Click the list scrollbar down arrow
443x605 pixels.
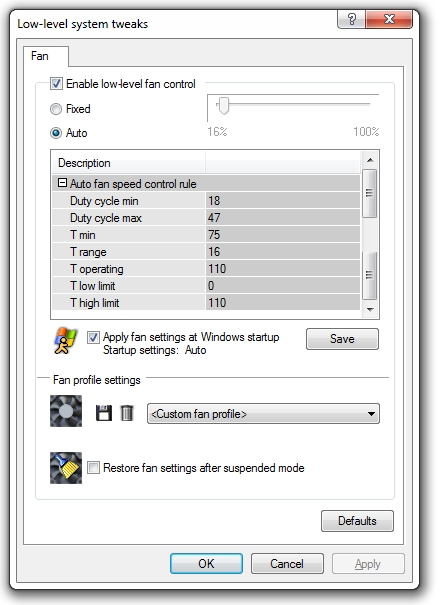tap(370, 309)
